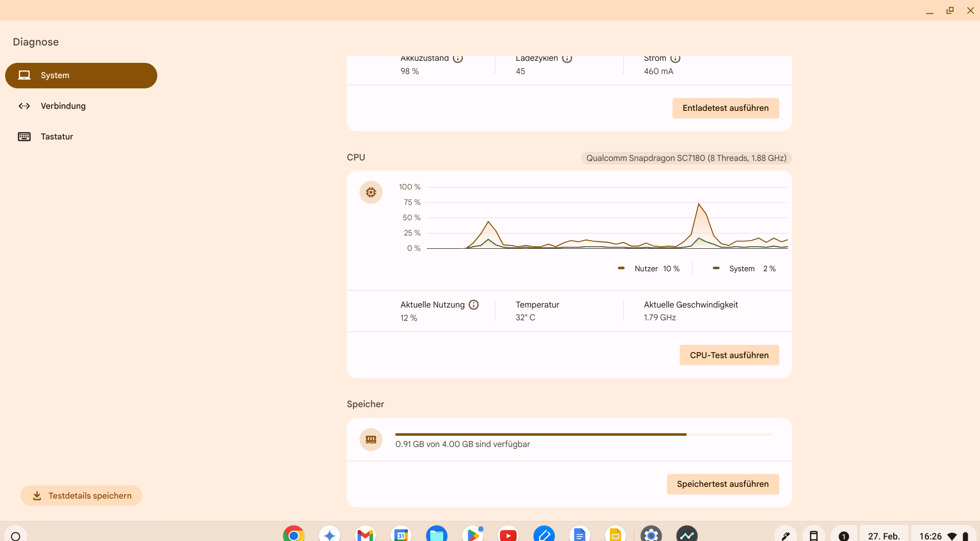
Task: Open the Files app in shelf
Action: click(x=437, y=535)
